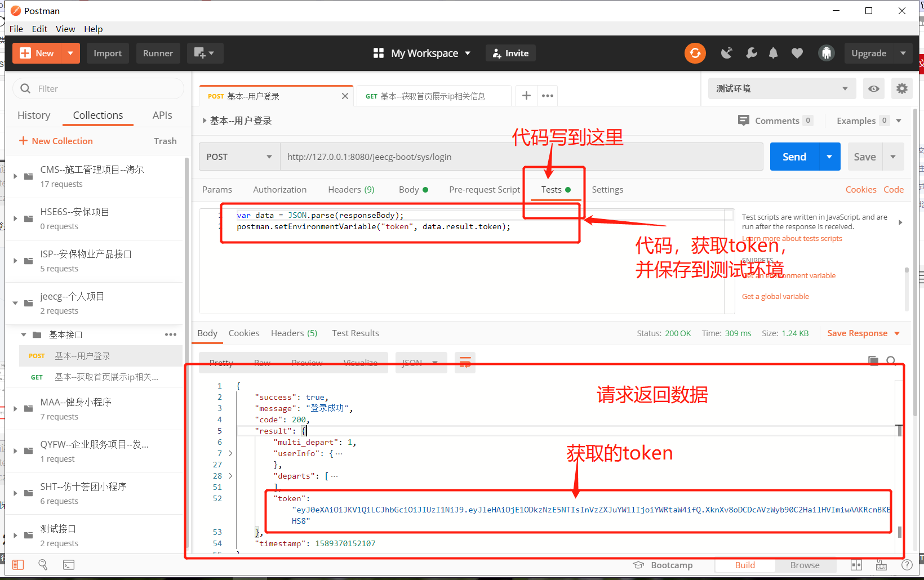
Task: Open Capture requests satellite icon
Action: tap(726, 53)
